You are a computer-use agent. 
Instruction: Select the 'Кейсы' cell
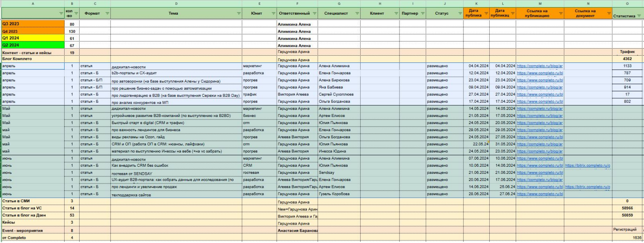(33, 223)
